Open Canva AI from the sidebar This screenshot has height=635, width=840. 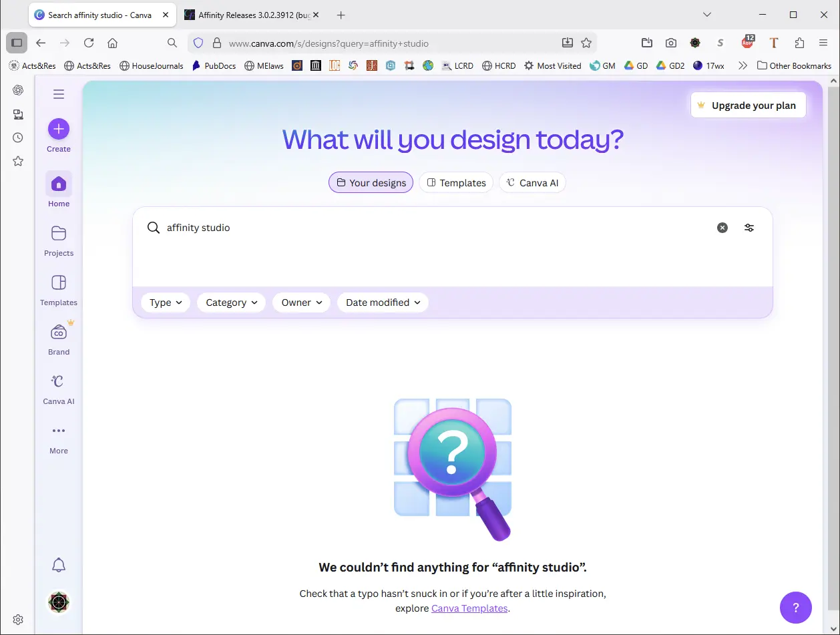point(59,389)
